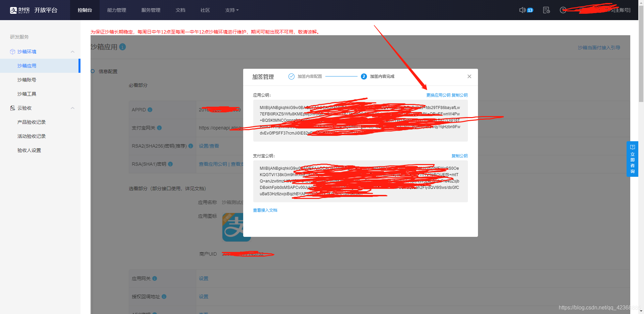
Task: Click the 加签内容配置 step checkmark
Action: [291, 76]
